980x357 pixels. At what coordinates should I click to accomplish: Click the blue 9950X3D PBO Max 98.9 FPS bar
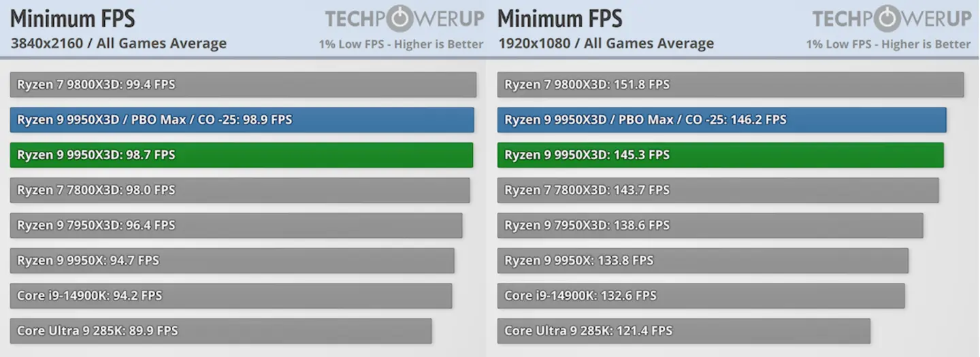click(x=242, y=120)
